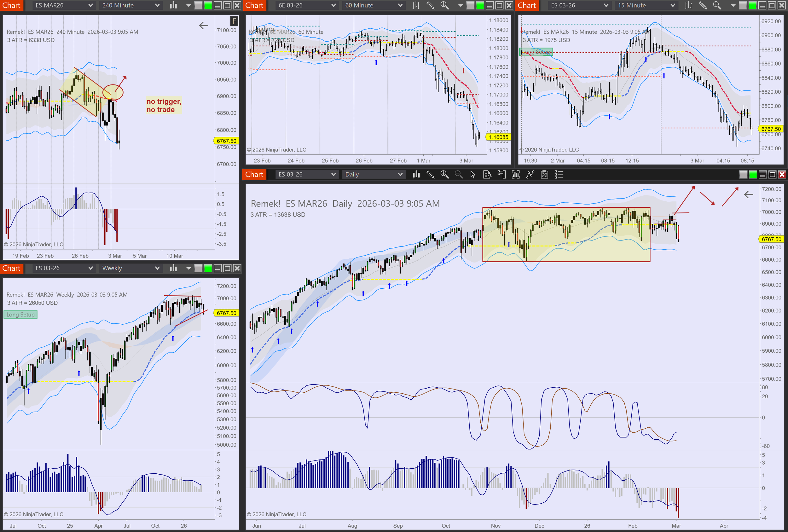This screenshot has height=532, width=788.
Task: Toggle green link button on 240 Minute chart
Action: 208,5
